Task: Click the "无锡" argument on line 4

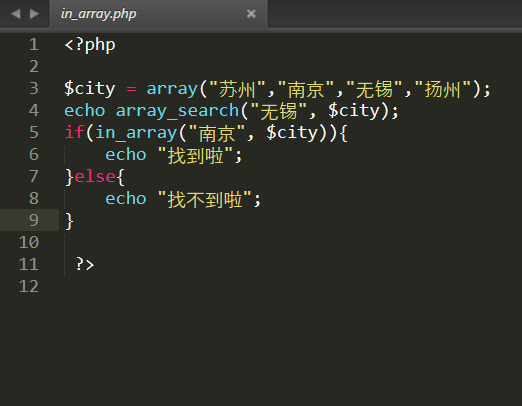Action: [x=278, y=111]
